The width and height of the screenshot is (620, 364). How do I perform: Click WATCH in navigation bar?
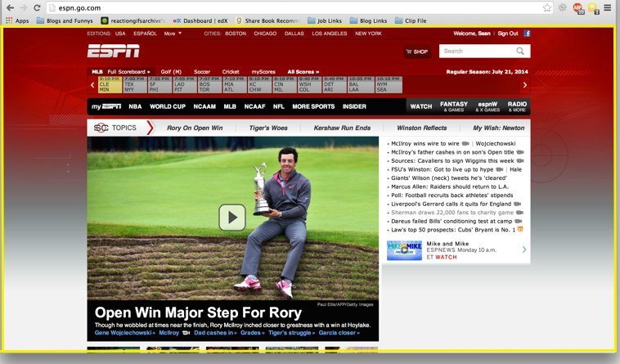click(x=421, y=106)
